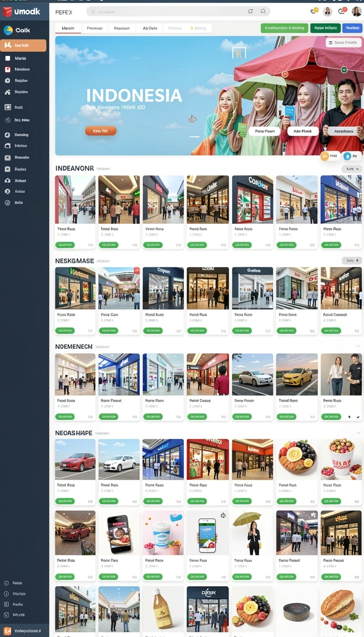
Task: Open the Moala item in the lower sidebar
Action: tap(14, 615)
